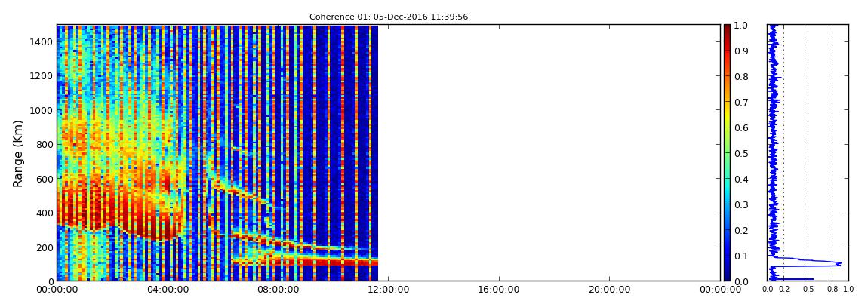
Task: Select the 200 Range axis tick label
Action: 44,247
